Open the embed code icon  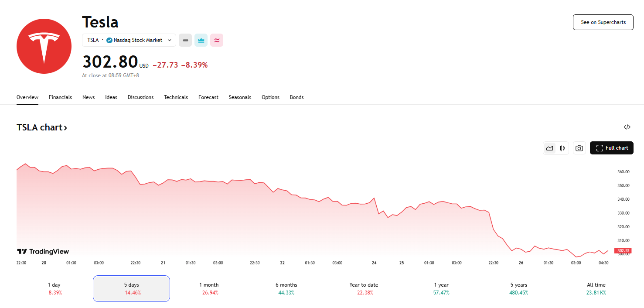coord(627,127)
